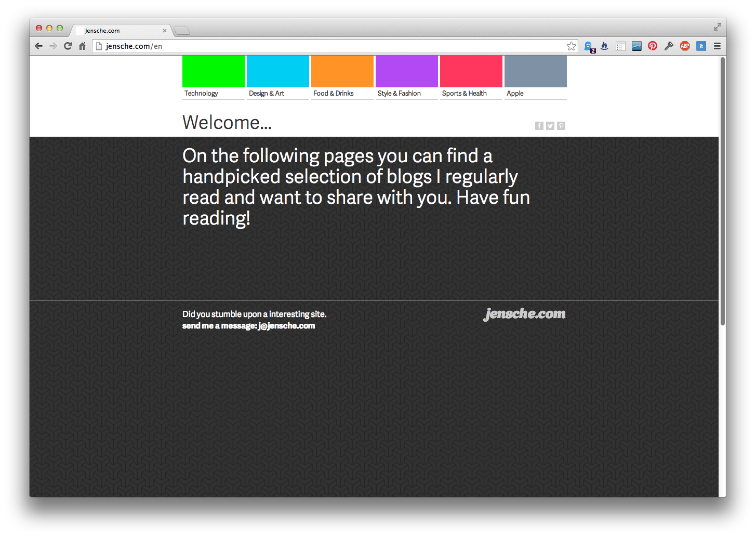Bookmark page with the star icon
Screen dimensions: 756x538
571,46
